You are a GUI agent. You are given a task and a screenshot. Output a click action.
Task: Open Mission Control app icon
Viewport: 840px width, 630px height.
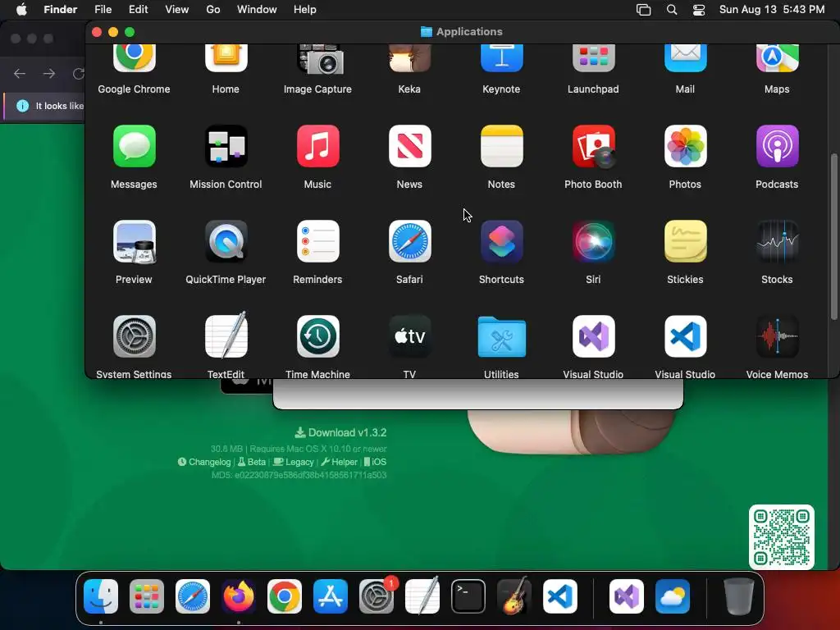pos(226,146)
